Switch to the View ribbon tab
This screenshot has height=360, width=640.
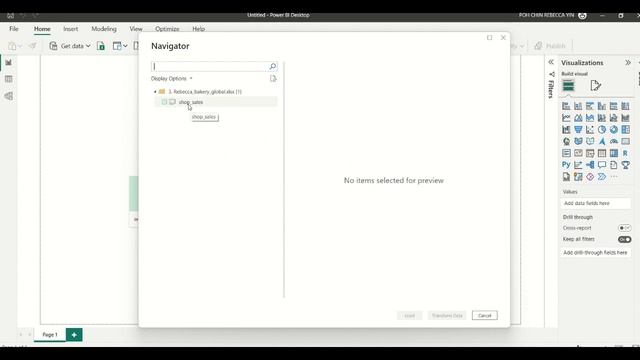pos(136,29)
